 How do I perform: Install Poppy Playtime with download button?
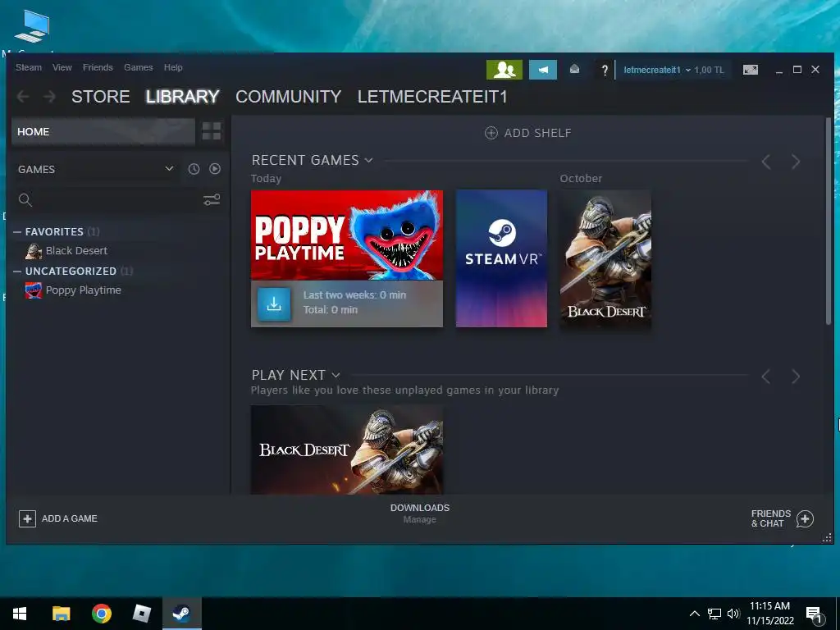(x=274, y=304)
